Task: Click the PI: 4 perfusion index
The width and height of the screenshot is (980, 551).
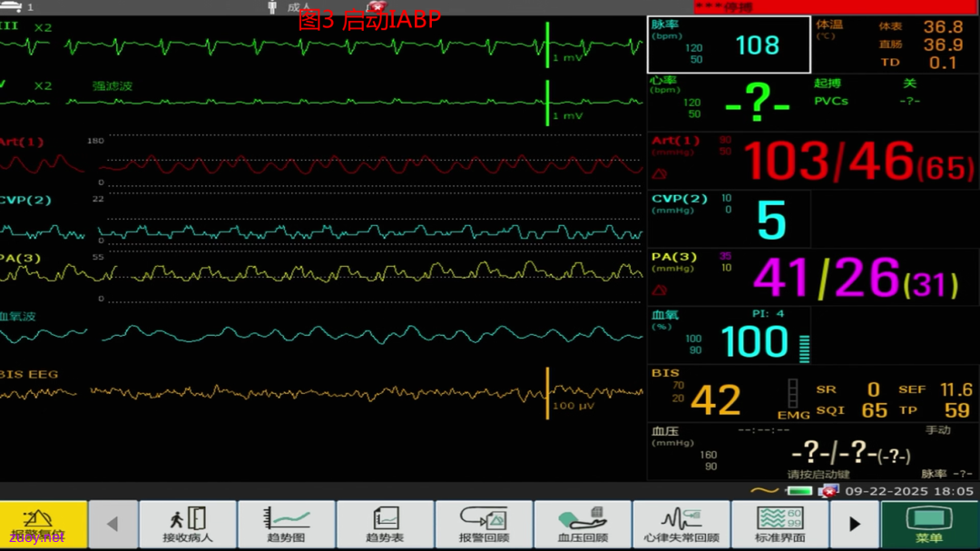Action: (x=769, y=313)
